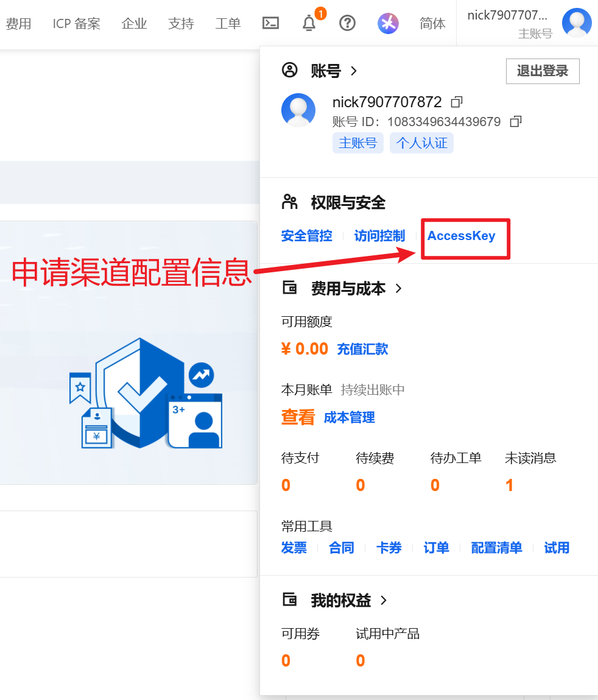Switch language via 简体 menu

click(432, 24)
